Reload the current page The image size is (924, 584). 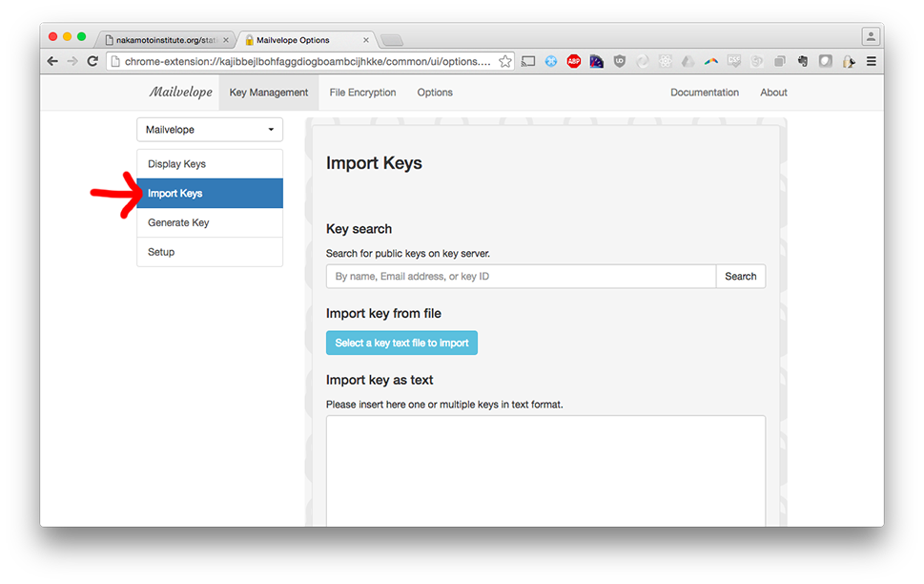click(92, 61)
